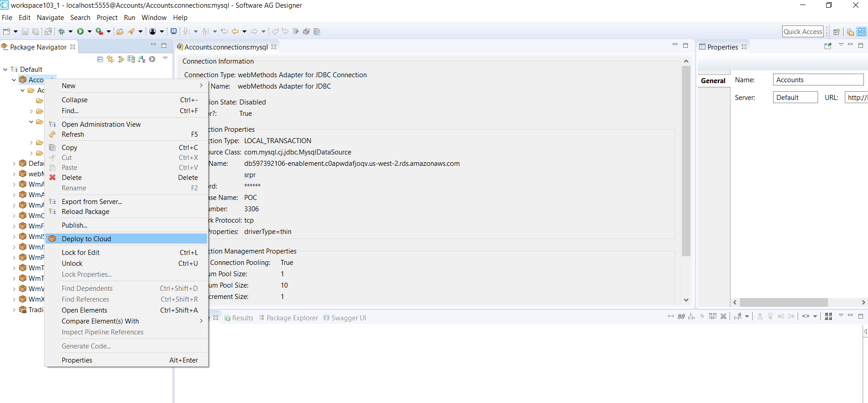
Task: Click the open folder toolbar icon
Action: [120, 31]
